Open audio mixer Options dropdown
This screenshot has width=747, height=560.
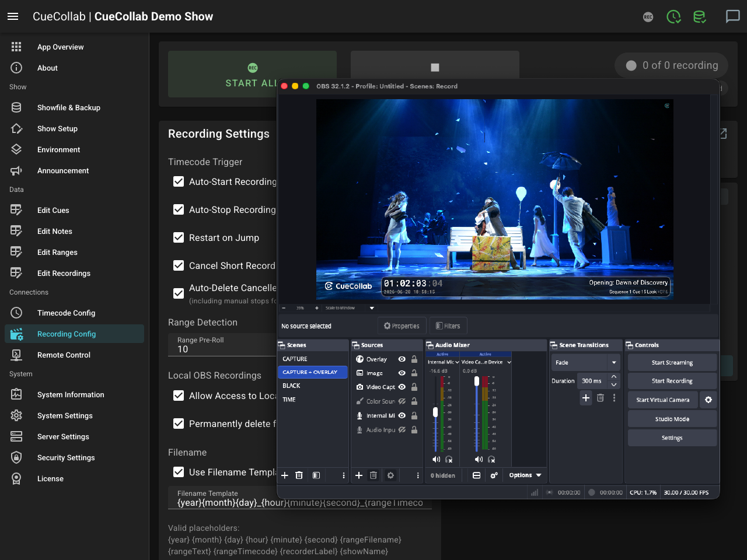(x=525, y=475)
